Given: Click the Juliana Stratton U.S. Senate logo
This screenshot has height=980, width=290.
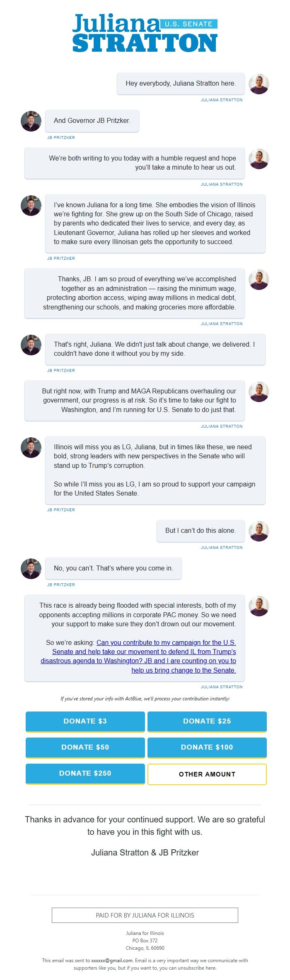Looking at the screenshot, I should tap(145, 33).
